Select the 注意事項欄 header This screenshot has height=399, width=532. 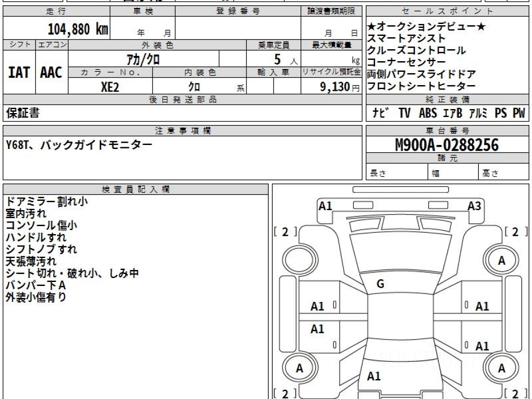point(183,130)
